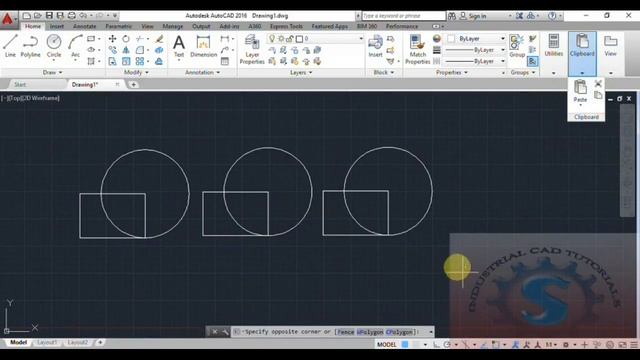The image size is (640, 360).
Task: Switch to the Insert ribbon tab
Action: [57, 26]
